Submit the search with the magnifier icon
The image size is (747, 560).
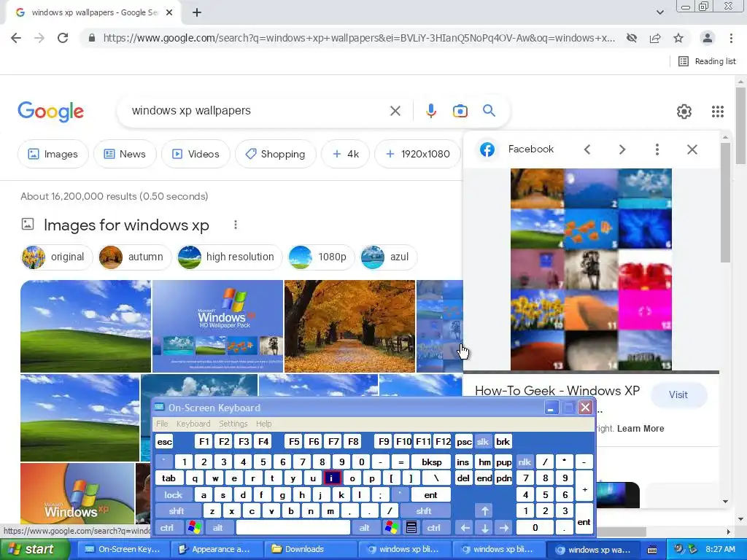[489, 111]
